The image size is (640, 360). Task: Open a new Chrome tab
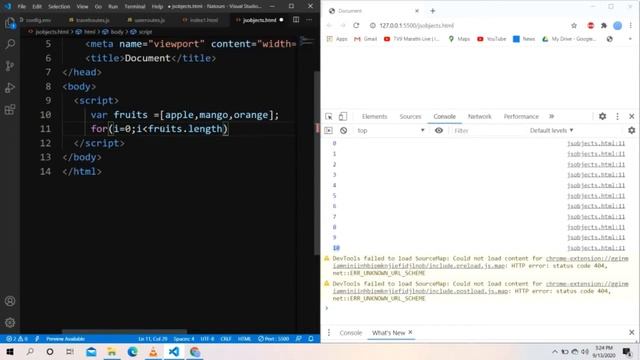pos(433,11)
